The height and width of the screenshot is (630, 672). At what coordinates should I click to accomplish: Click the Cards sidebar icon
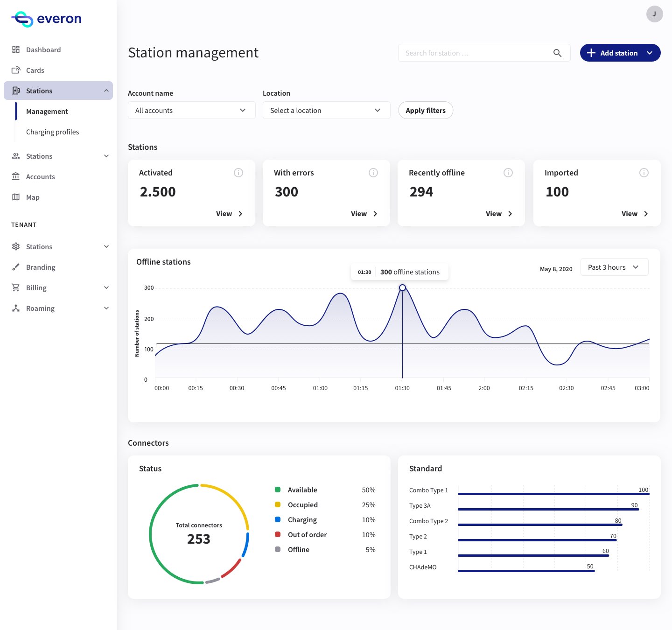pos(16,70)
